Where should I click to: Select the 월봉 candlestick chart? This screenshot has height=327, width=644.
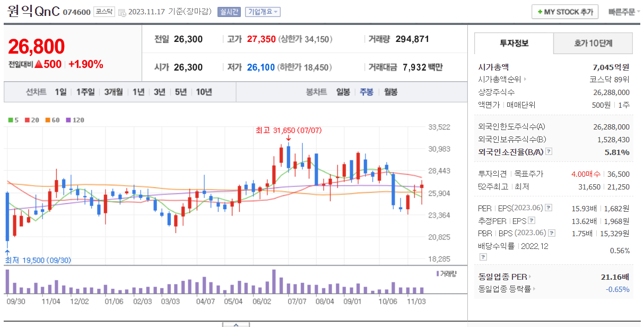pos(390,92)
